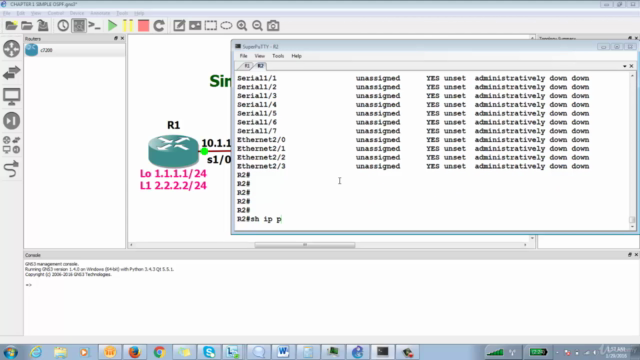640x360 pixels.
Task: Browse security devices sidebar icon
Action: pyautogui.click(x=11, y=121)
